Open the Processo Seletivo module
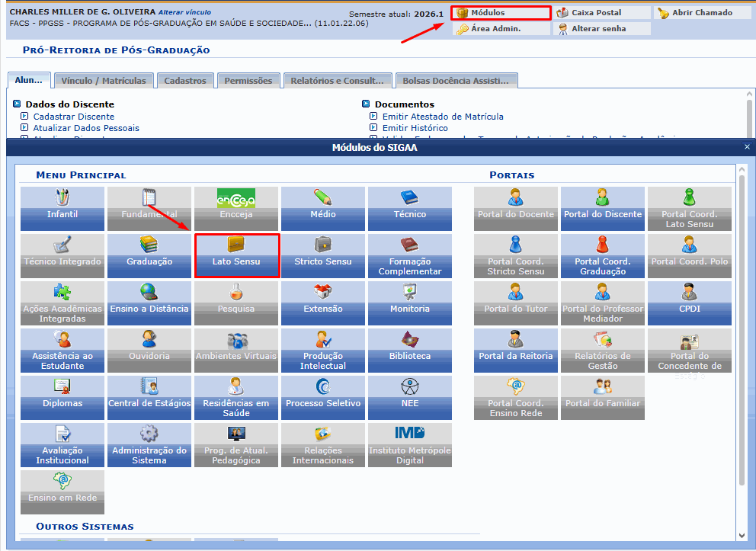 click(x=322, y=398)
